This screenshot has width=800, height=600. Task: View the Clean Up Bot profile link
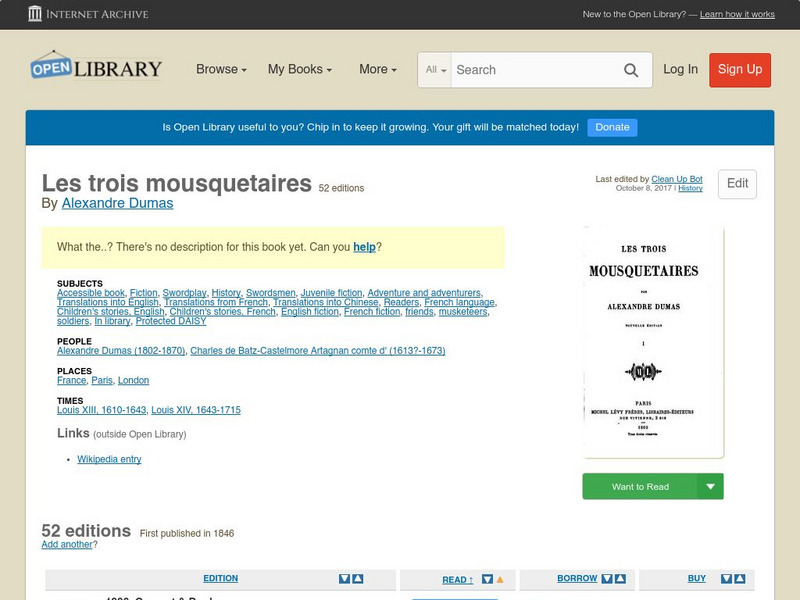[x=675, y=178]
